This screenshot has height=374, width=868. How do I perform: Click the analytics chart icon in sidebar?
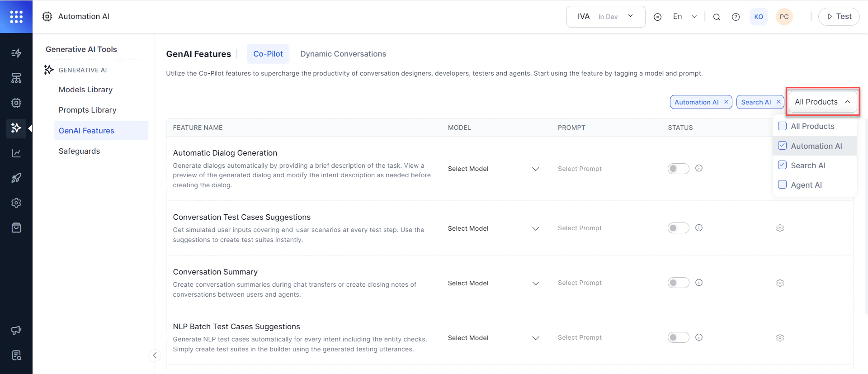pos(16,153)
